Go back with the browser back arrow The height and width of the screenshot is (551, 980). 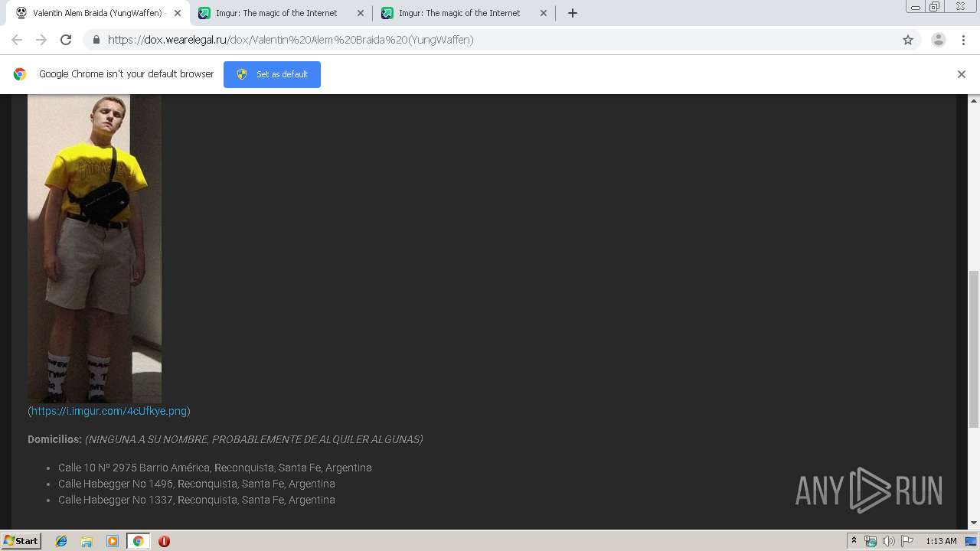(x=17, y=40)
